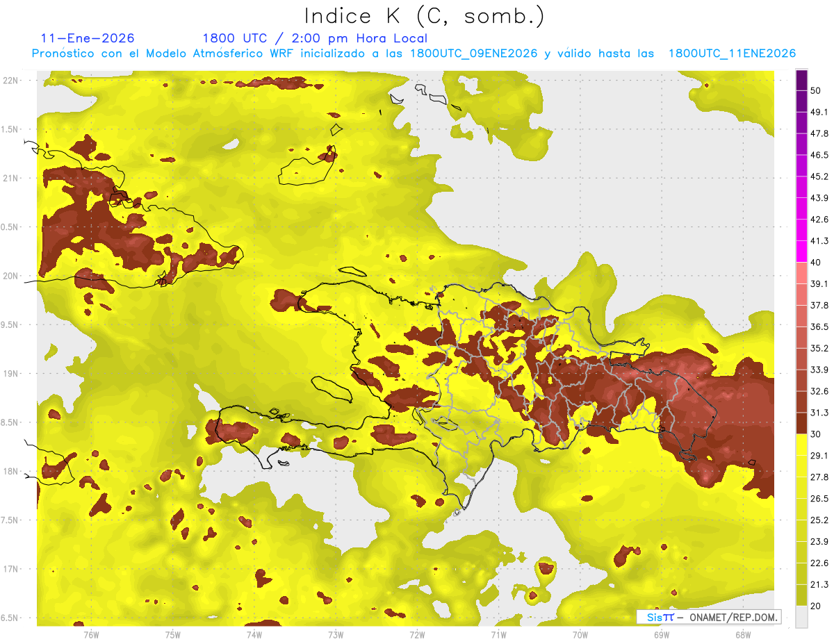Pick the olive swatch between 20 and 21.3
The height and width of the screenshot is (644, 834).
tap(801, 595)
